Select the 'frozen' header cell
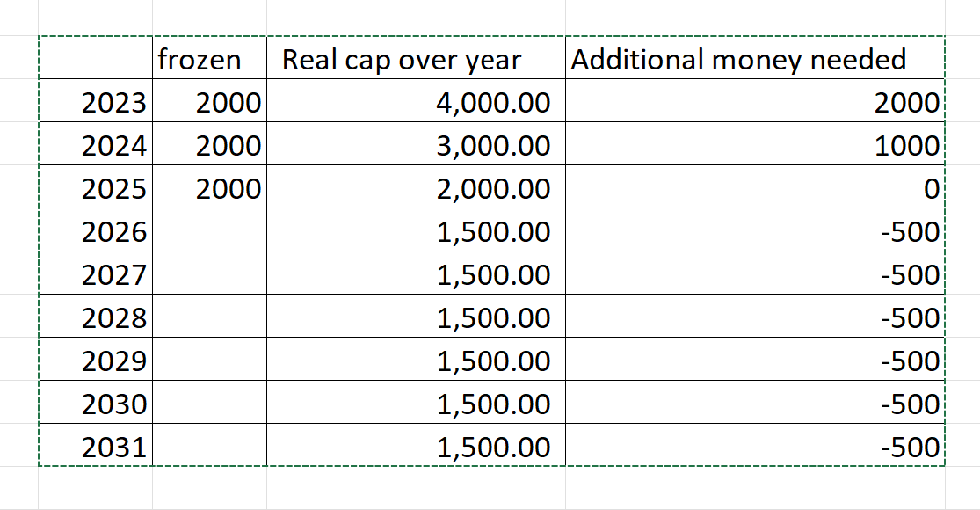This screenshot has height=510, width=980. tap(200, 60)
